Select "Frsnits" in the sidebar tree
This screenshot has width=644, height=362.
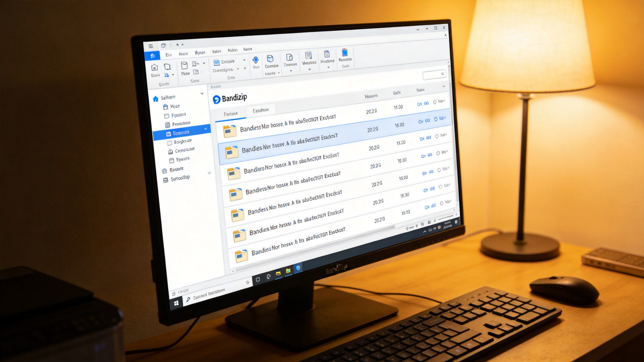pyautogui.click(x=183, y=159)
